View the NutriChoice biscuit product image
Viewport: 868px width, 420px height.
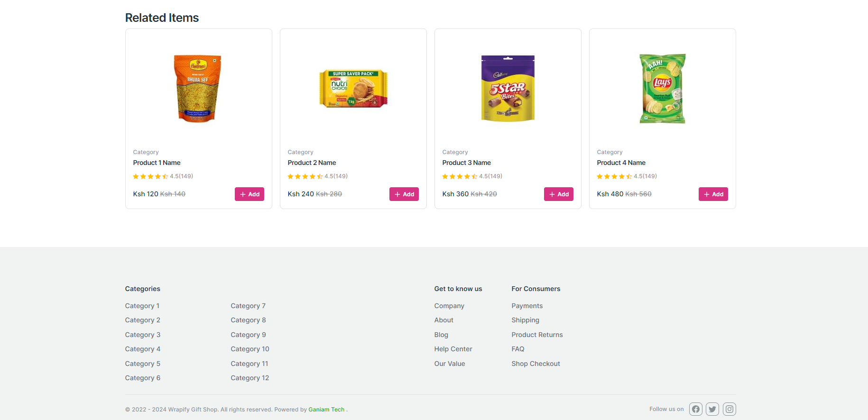click(x=353, y=89)
